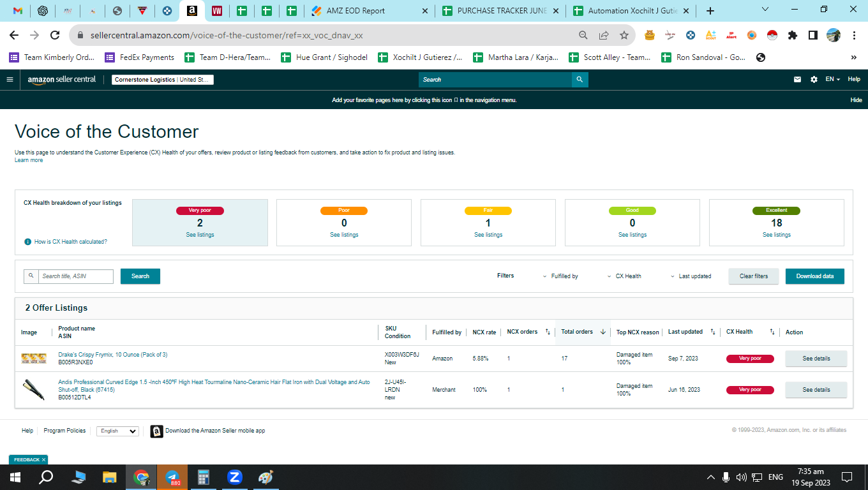Switch to the AMZ EOD Report tab
Image resolution: width=868 pixels, height=490 pixels.
(x=369, y=11)
